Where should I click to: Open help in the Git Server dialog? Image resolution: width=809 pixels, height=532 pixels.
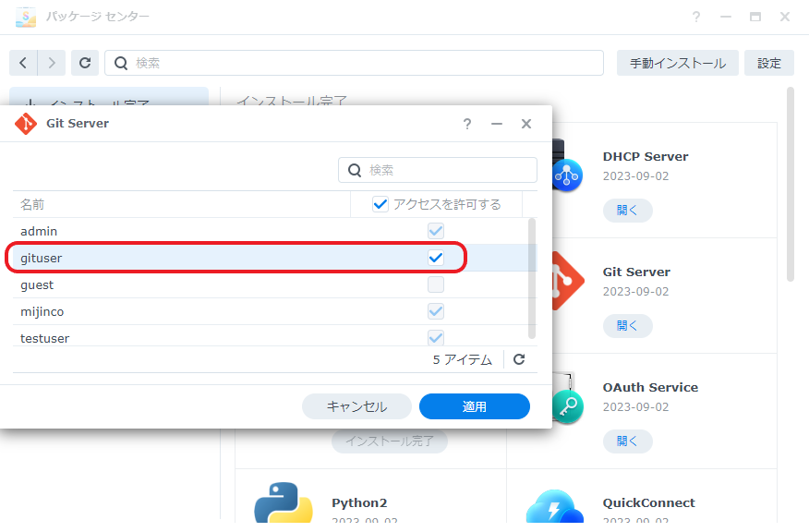(467, 124)
